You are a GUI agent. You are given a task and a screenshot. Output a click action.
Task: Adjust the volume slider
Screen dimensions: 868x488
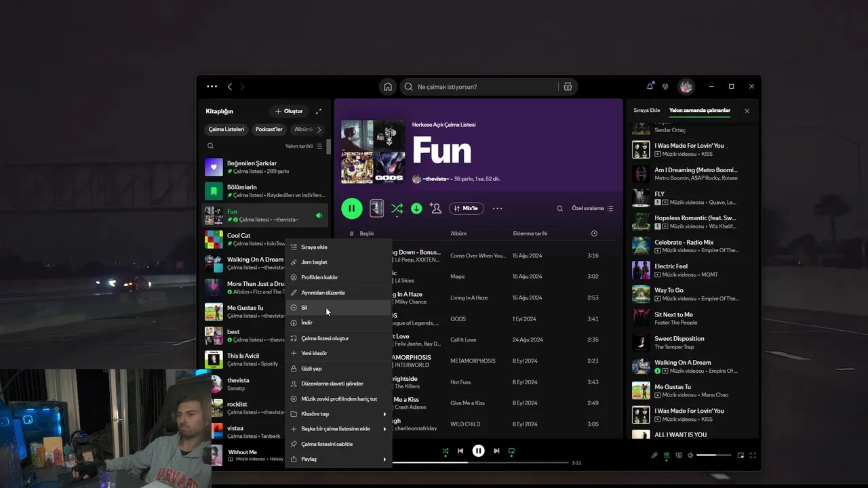713,455
